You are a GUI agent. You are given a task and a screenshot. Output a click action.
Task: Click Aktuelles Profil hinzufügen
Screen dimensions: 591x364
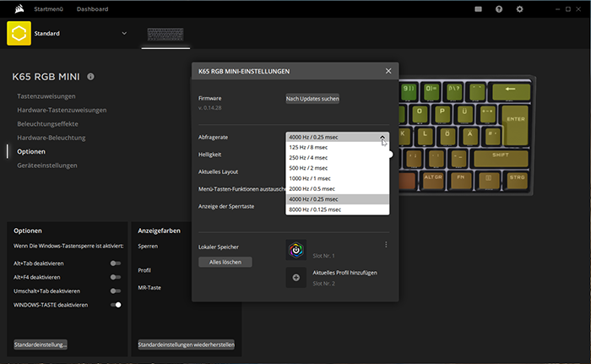point(344,273)
